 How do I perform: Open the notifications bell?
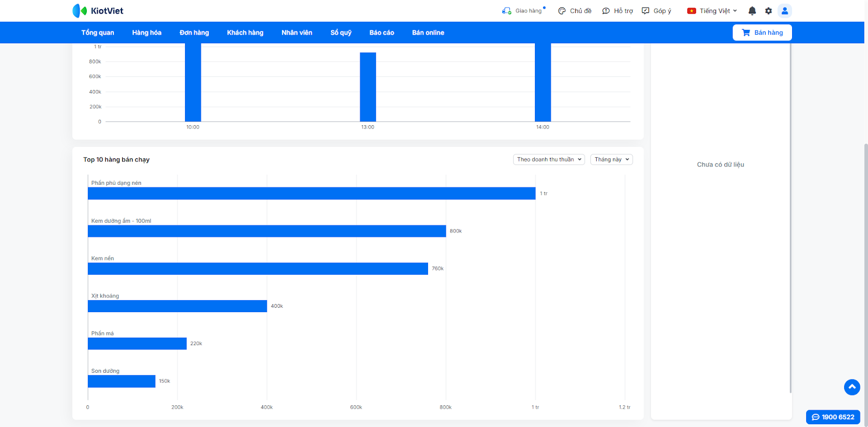(x=752, y=11)
